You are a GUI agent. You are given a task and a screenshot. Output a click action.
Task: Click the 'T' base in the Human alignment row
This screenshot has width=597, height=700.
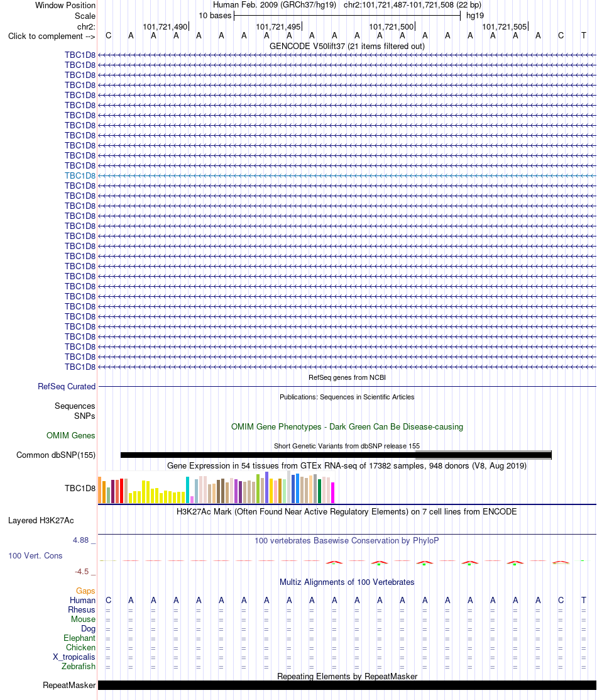tap(583, 601)
